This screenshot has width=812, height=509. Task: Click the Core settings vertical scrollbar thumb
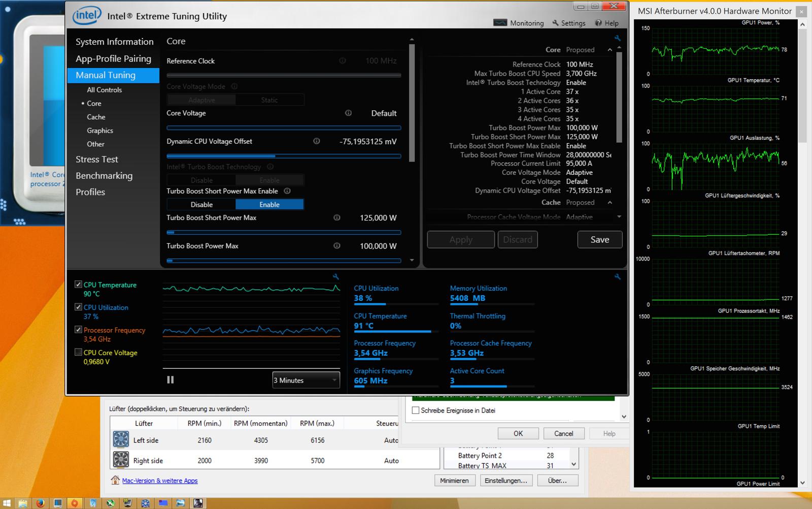[x=412, y=103]
